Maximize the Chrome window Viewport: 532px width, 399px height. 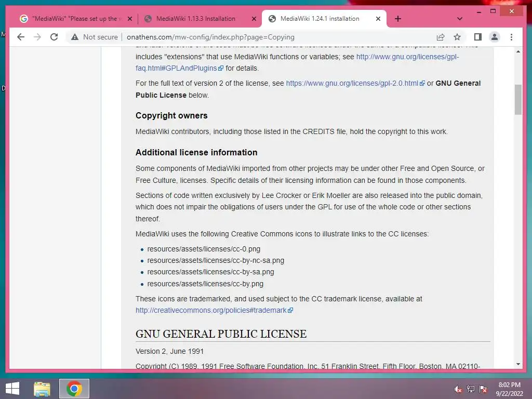click(493, 11)
